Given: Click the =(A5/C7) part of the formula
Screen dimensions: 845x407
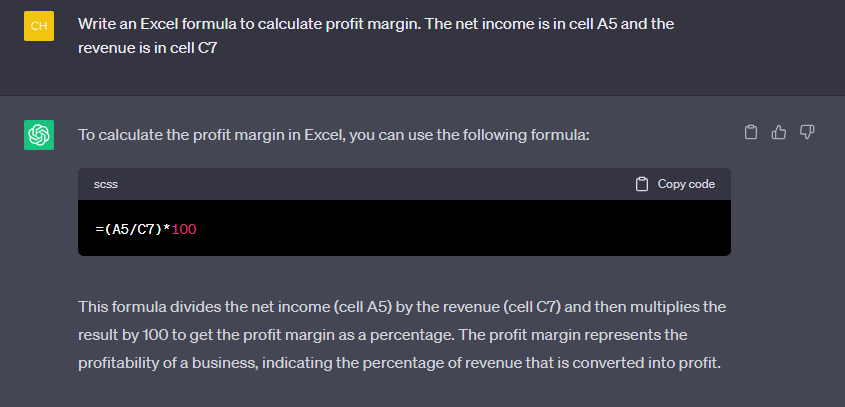Looking at the screenshot, I should (x=129, y=230).
